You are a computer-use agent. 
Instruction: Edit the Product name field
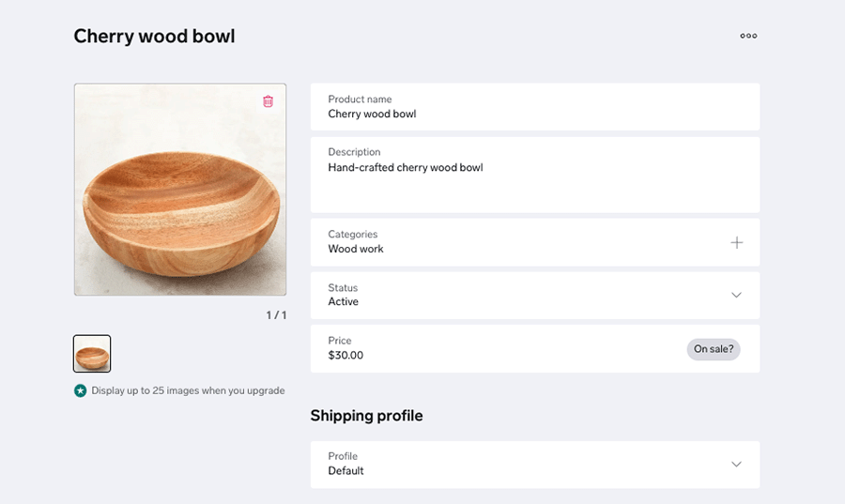click(535, 107)
